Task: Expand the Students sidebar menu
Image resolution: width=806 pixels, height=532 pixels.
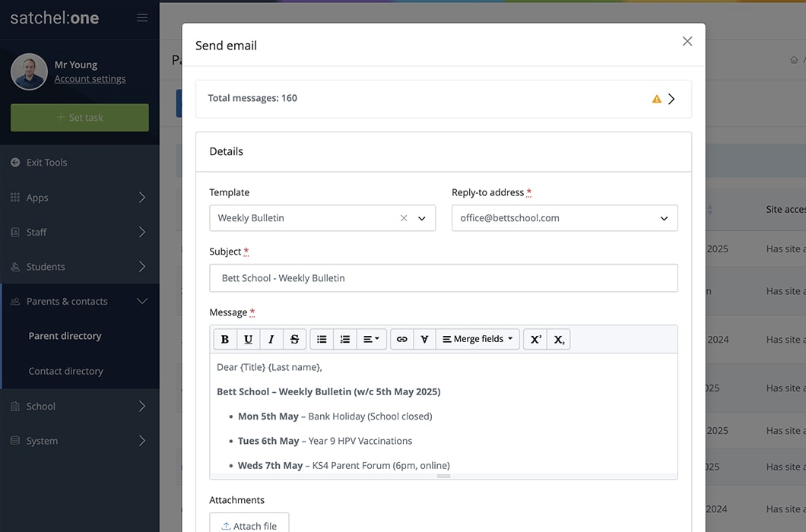Action: click(80, 267)
